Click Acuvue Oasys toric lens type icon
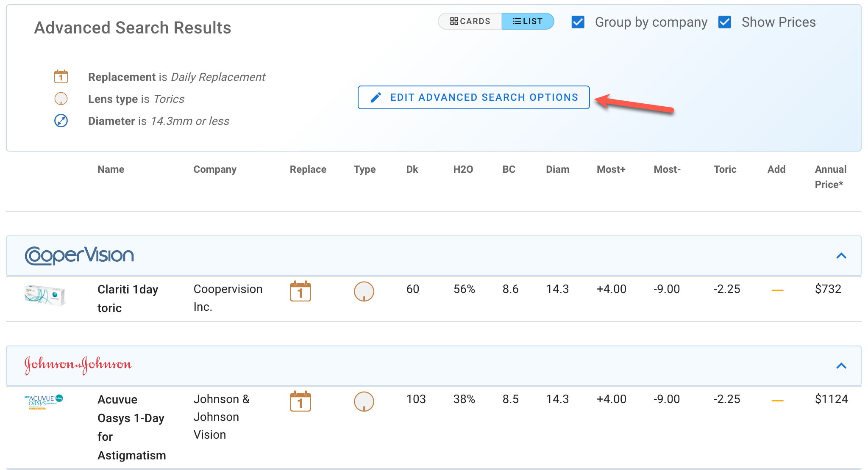This screenshot has width=868, height=470. (364, 401)
